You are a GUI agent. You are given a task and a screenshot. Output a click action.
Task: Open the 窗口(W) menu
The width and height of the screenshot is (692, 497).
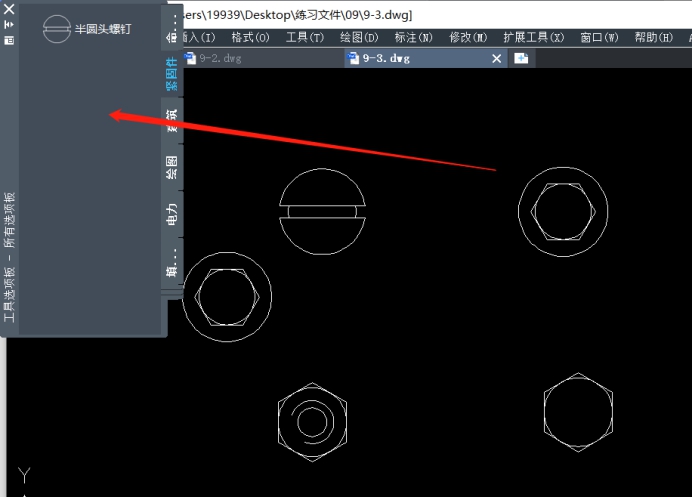coord(598,37)
